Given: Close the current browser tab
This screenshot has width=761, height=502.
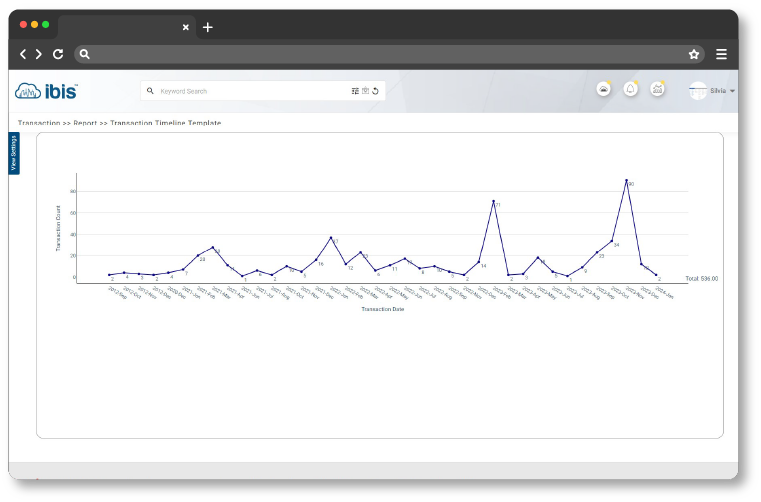Looking at the screenshot, I should 185,27.
